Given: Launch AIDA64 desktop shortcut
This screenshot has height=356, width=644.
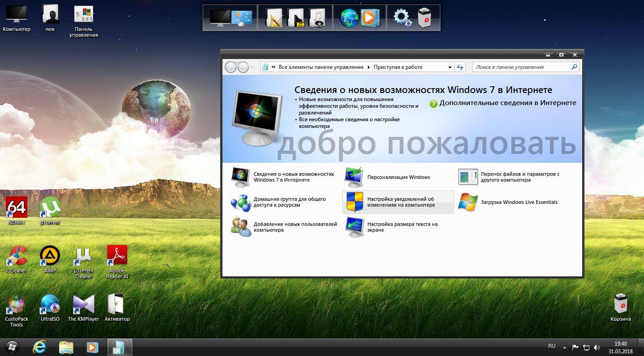Looking at the screenshot, I should click(17, 208).
